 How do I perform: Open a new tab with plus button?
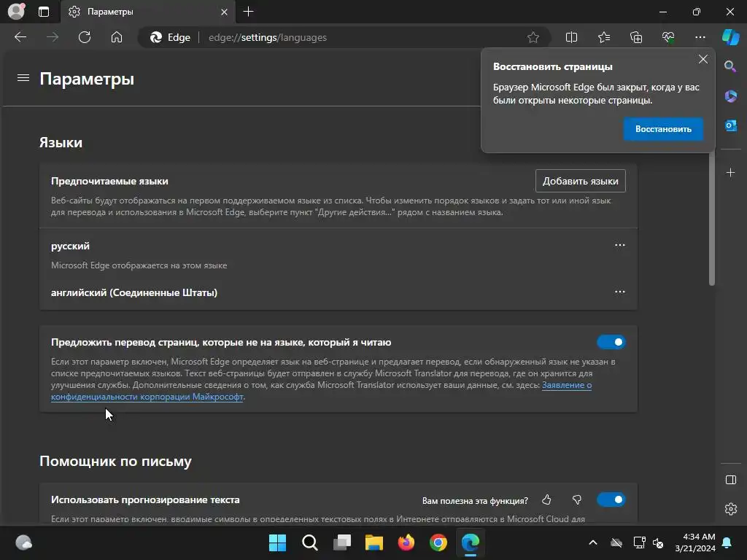(x=248, y=12)
